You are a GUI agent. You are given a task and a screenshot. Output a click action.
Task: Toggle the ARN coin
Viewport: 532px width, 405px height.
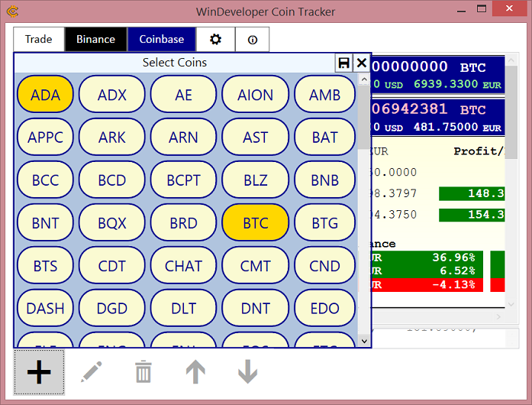click(183, 137)
